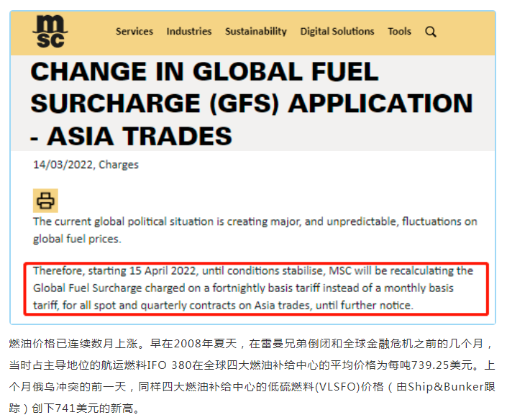Click the text 'The current global political situation'
This screenshot has height=420, width=507.
(123, 222)
